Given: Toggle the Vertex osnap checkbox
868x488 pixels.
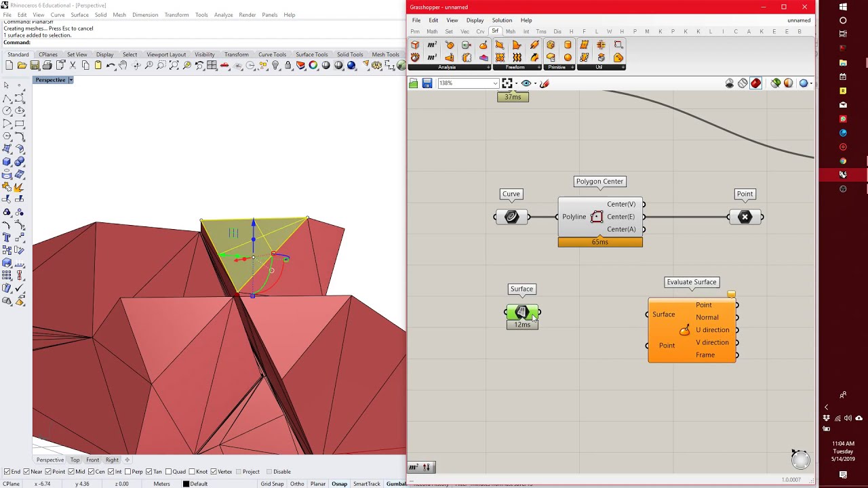Looking at the screenshot, I should pos(212,472).
